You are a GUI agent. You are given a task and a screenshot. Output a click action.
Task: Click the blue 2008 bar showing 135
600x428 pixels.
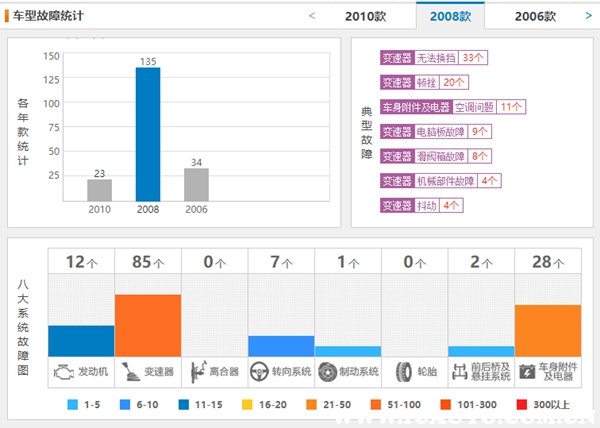point(147,133)
